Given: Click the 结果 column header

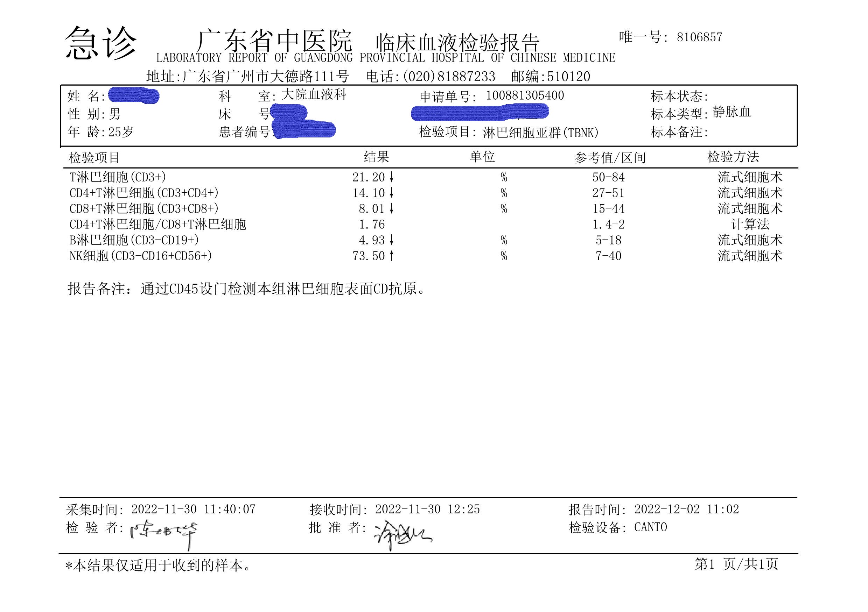Looking at the screenshot, I should (x=377, y=157).
